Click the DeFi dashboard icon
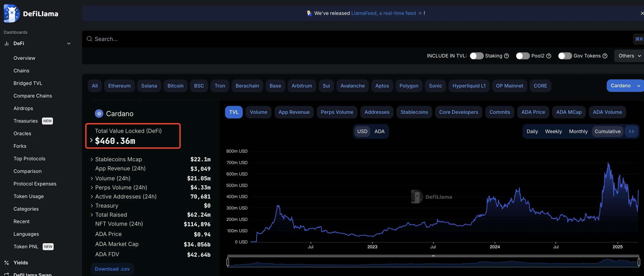644x276 pixels. tap(6, 44)
